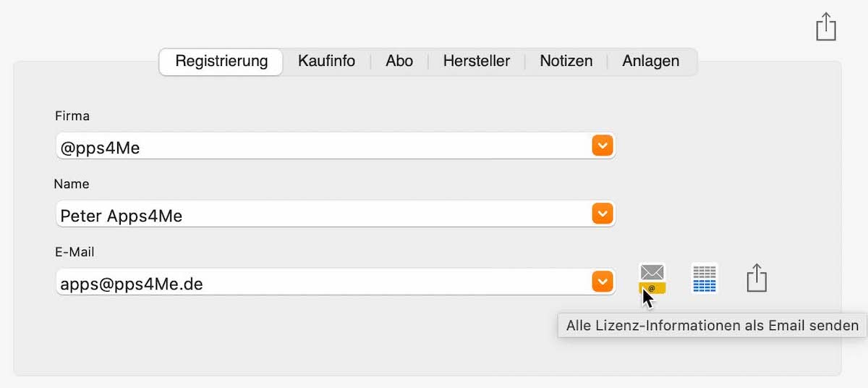Click into the Firma field containing @pps4Me
This screenshot has height=388, width=868.
click(336, 145)
